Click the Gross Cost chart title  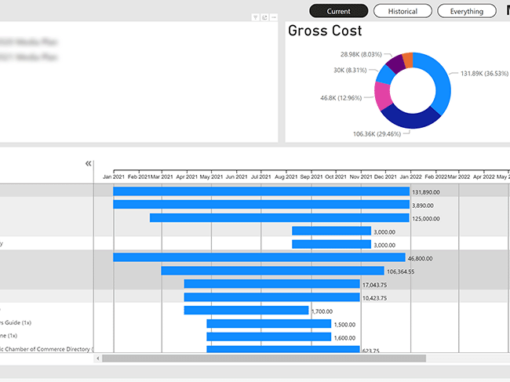(x=325, y=31)
